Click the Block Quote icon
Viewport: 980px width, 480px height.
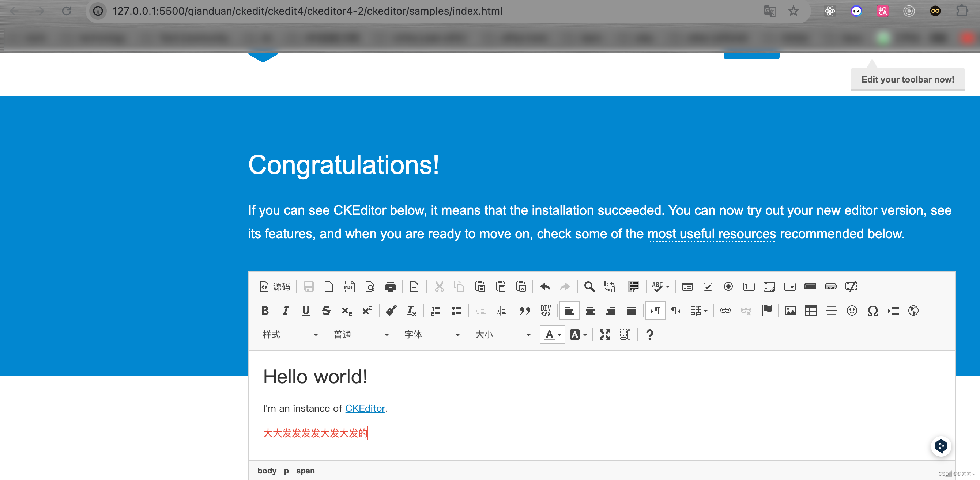(x=525, y=311)
